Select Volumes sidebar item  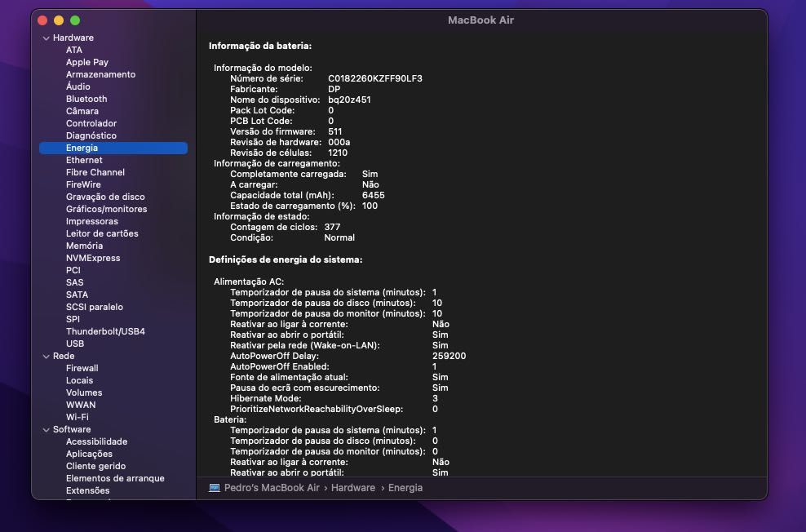pyautogui.click(x=84, y=392)
